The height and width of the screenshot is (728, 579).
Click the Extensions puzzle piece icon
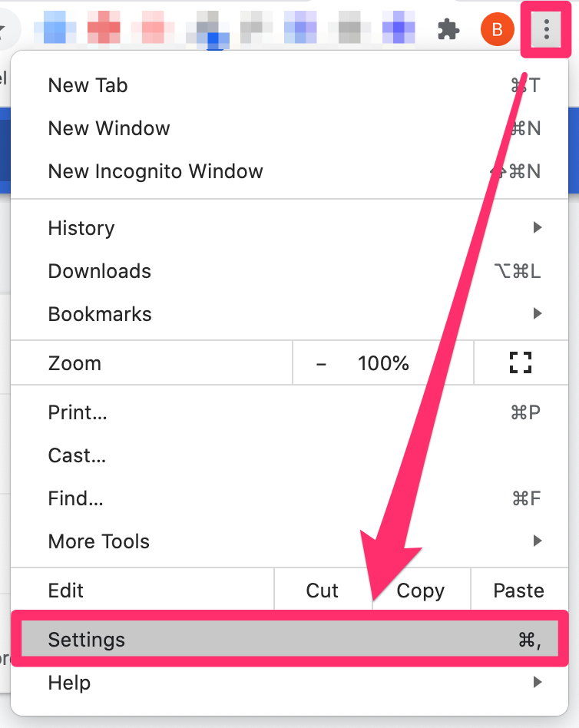[448, 29]
